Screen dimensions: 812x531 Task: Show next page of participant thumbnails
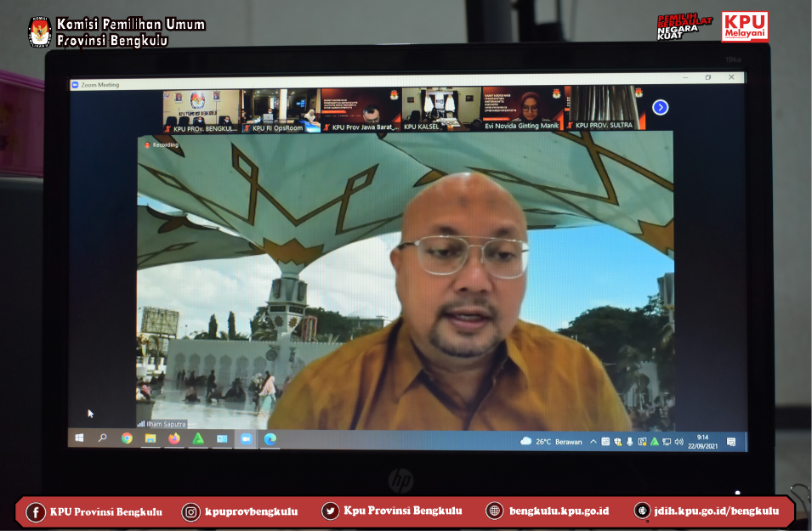pos(661,107)
